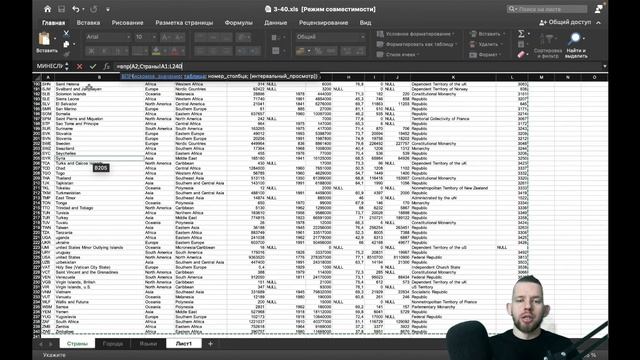This screenshot has width=640, height=360.
Task: Click the sheet search field
Action: point(547,9)
